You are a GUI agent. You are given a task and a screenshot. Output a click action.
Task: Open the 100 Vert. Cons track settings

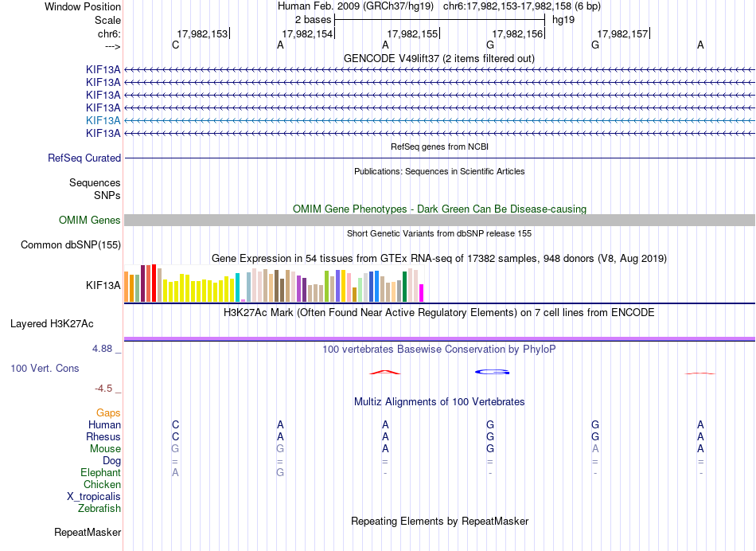[45, 369]
